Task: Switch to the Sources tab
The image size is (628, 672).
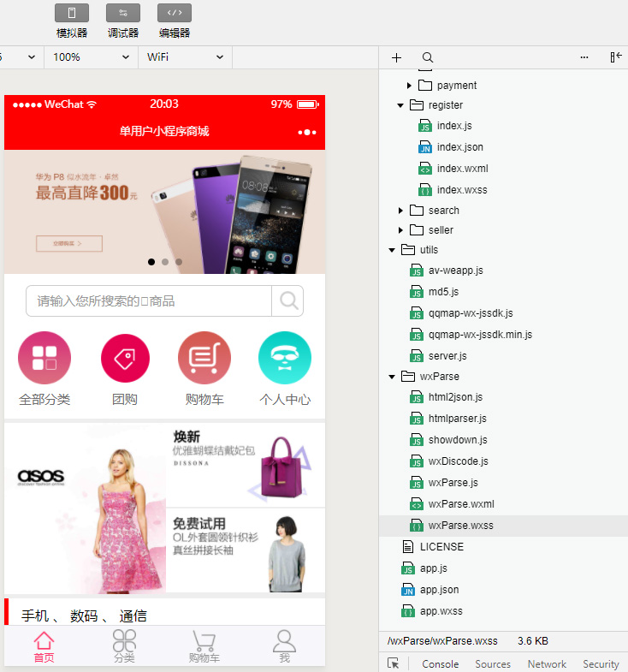Action: point(493,664)
